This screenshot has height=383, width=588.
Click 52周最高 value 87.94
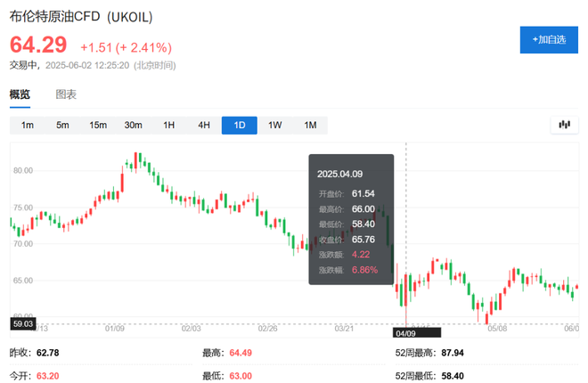click(453, 353)
